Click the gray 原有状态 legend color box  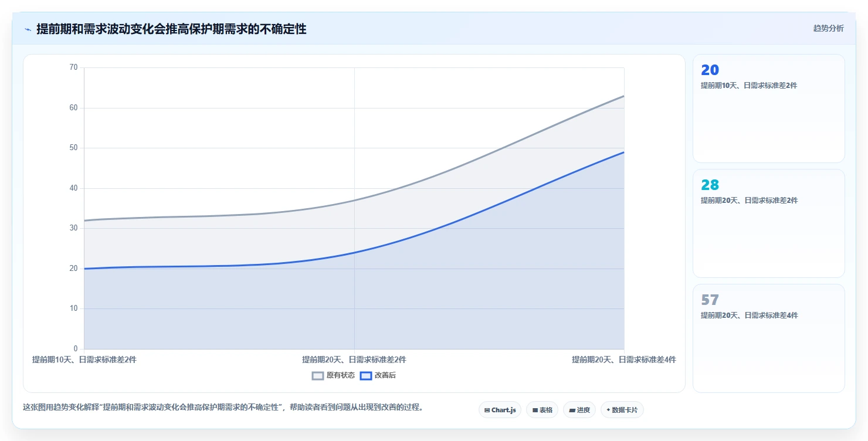(x=318, y=376)
